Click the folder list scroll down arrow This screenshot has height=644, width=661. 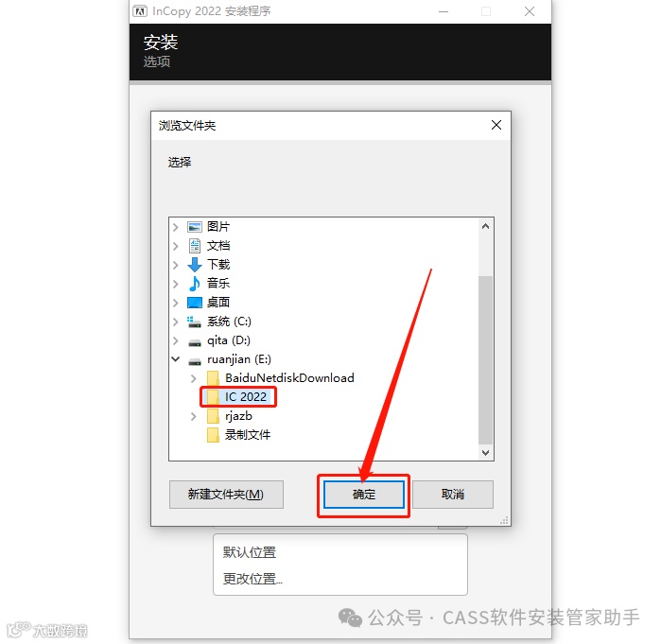tap(486, 453)
